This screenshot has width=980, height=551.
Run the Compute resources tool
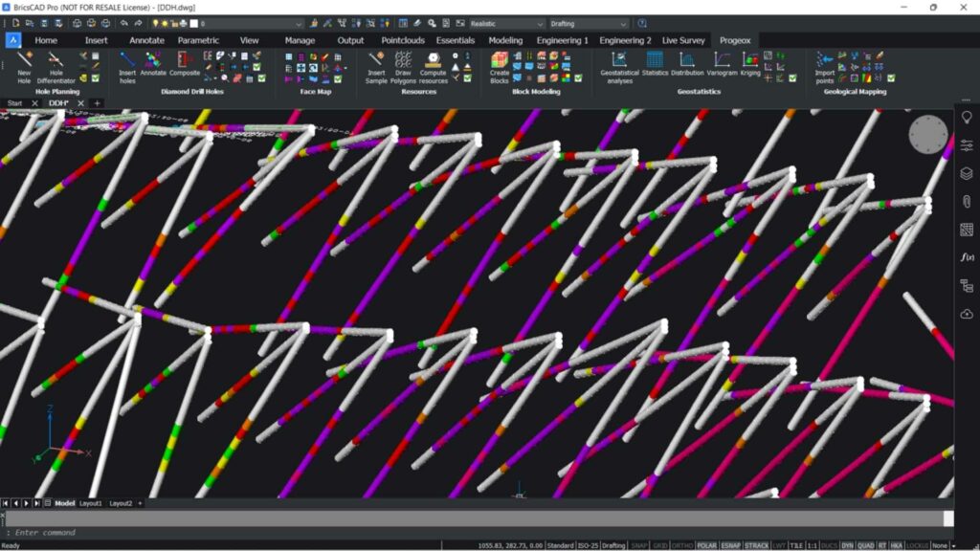pyautogui.click(x=434, y=68)
